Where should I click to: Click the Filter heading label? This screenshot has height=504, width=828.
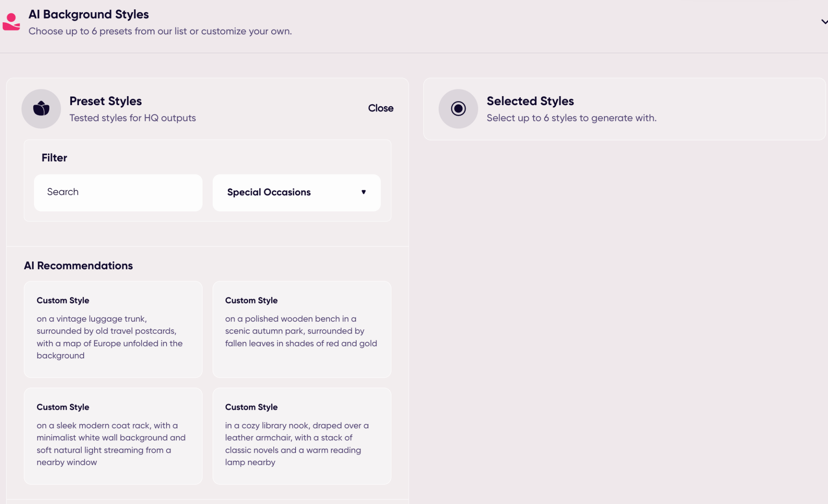tap(54, 158)
